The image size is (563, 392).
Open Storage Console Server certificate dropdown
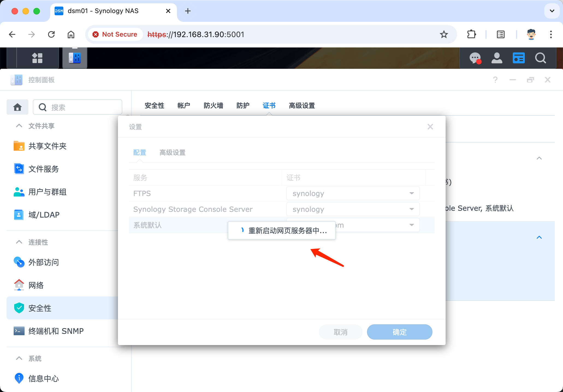(x=352, y=209)
